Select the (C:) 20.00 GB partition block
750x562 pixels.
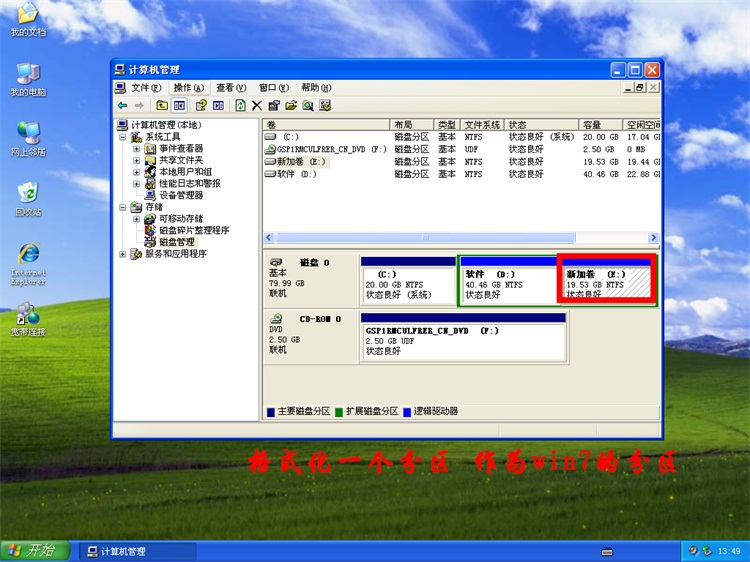(x=408, y=281)
